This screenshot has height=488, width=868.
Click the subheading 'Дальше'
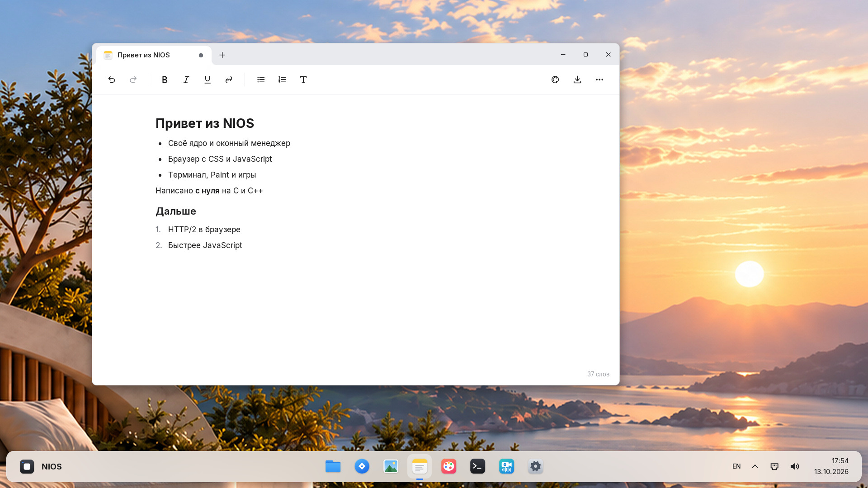click(x=176, y=211)
